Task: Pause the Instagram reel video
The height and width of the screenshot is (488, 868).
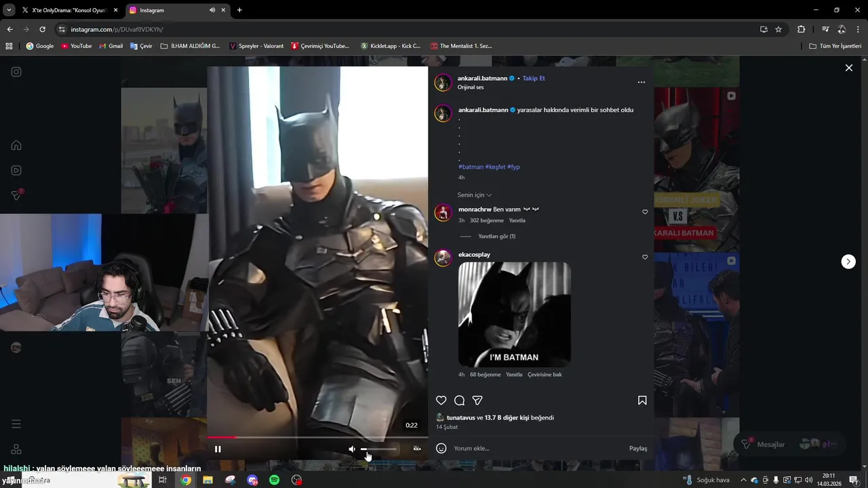Action: coord(218,449)
